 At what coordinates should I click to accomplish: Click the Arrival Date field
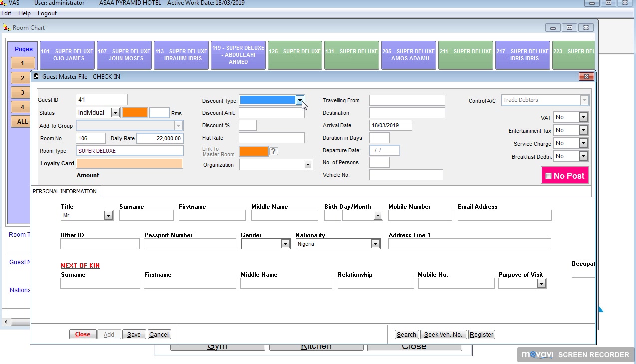tap(391, 125)
